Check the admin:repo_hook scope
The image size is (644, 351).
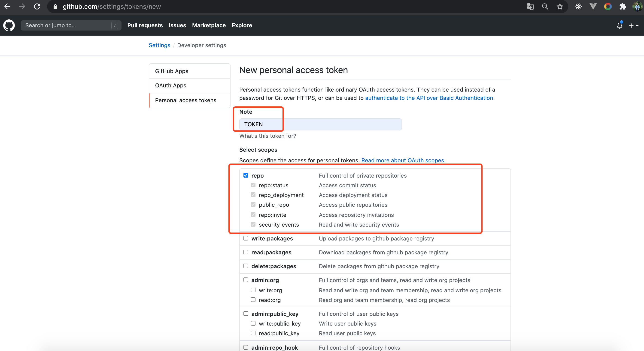pyautogui.click(x=246, y=347)
